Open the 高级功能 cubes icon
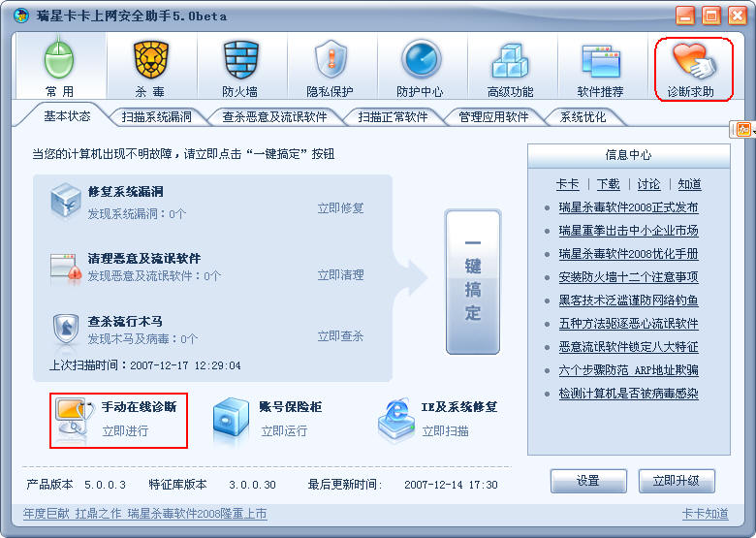The image size is (756, 538). coord(510,62)
